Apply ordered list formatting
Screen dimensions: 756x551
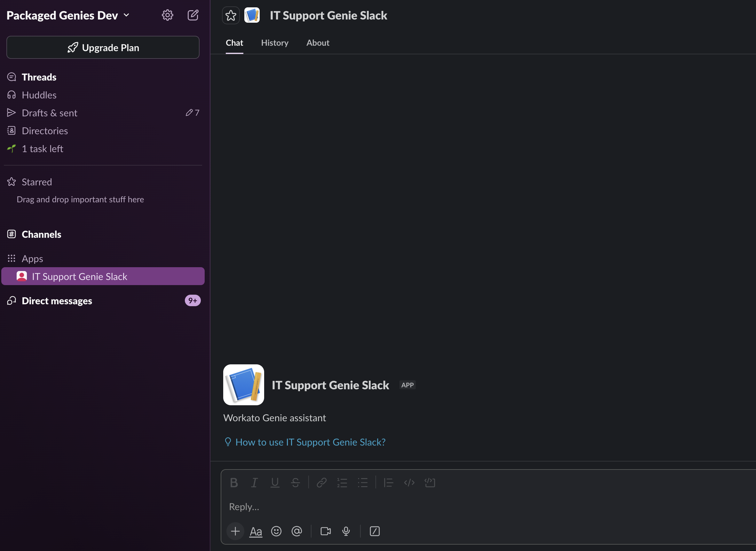pos(342,482)
